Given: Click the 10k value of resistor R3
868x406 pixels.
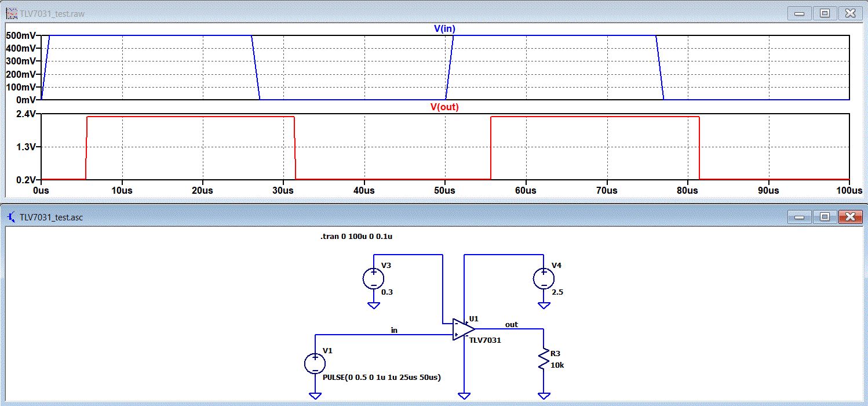Looking at the screenshot, I should tap(556, 364).
